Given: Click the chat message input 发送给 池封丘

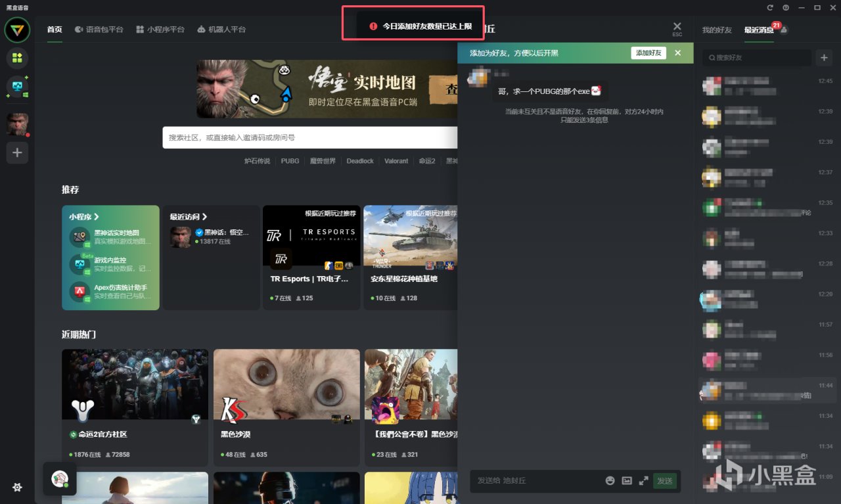Looking at the screenshot, I should point(535,480).
